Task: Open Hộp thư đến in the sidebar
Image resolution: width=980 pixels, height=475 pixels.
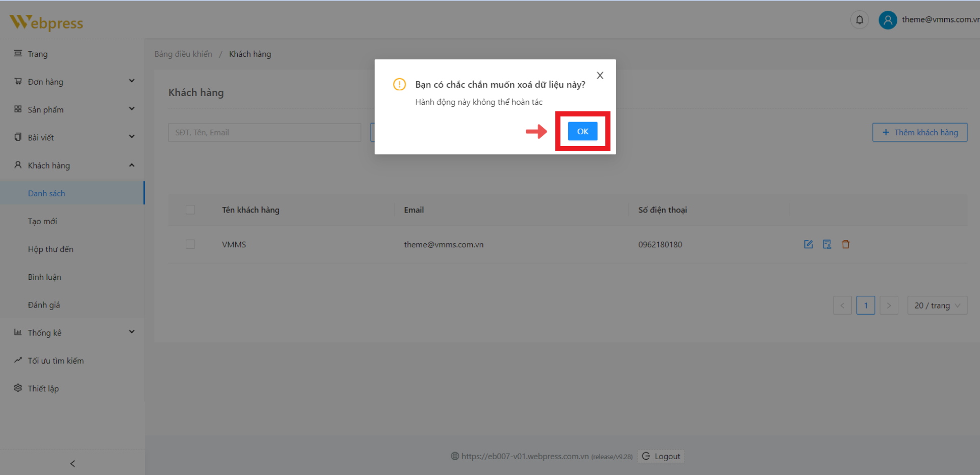Action: click(x=51, y=249)
